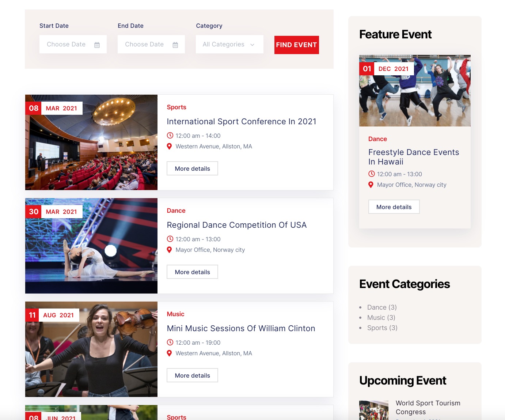This screenshot has width=505, height=420.
Task: Open International Sport Conference event photo
Action: 91,142
